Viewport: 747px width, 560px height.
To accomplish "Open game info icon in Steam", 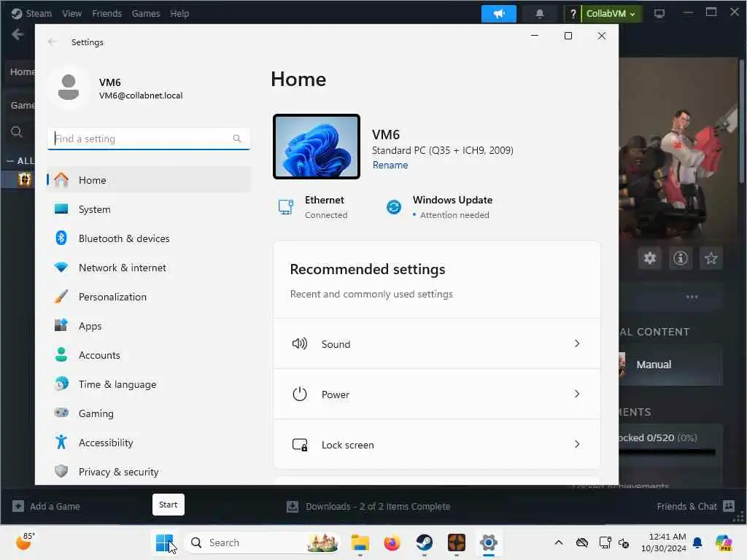I will pos(681,258).
